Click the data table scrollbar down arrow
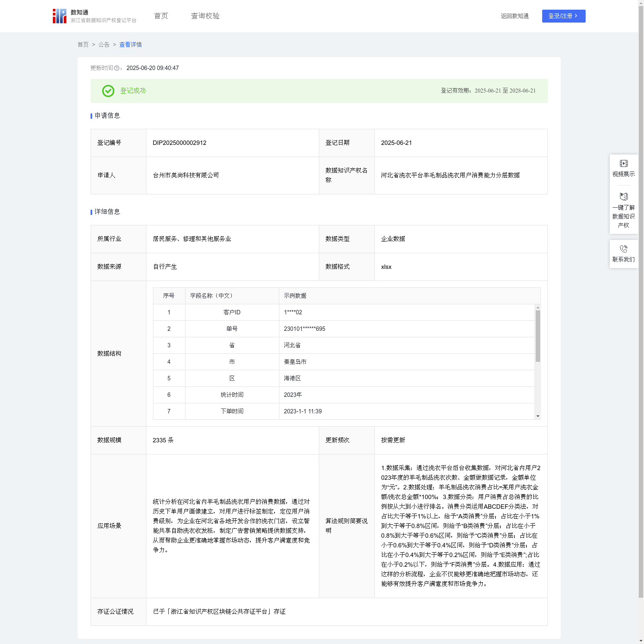This screenshot has height=644, width=644. pos(538,416)
